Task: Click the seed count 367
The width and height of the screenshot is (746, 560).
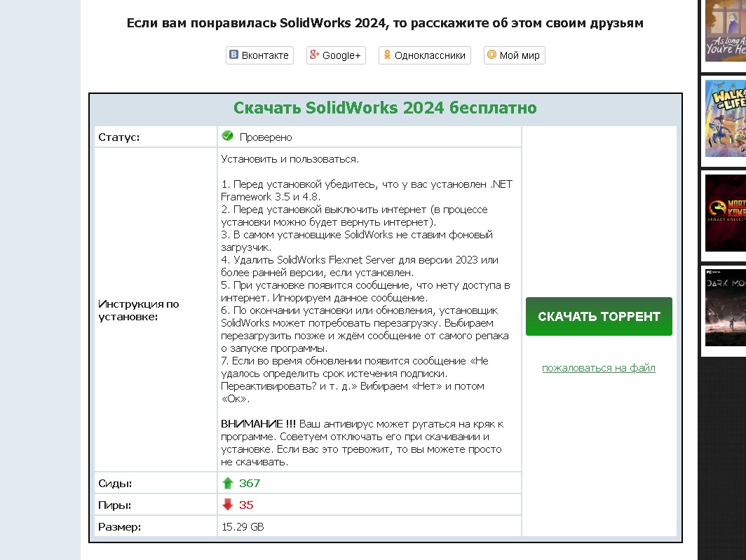Action: click(249, 483)
